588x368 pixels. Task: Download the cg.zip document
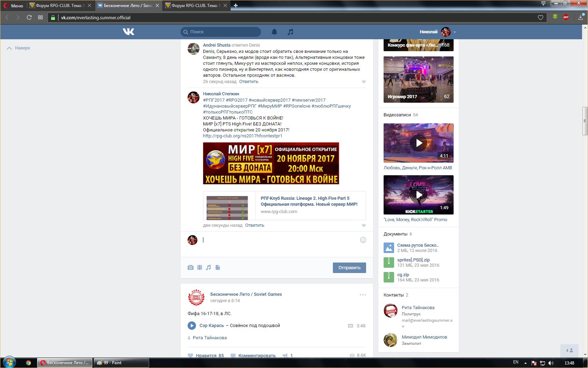(x=403, y=275)
